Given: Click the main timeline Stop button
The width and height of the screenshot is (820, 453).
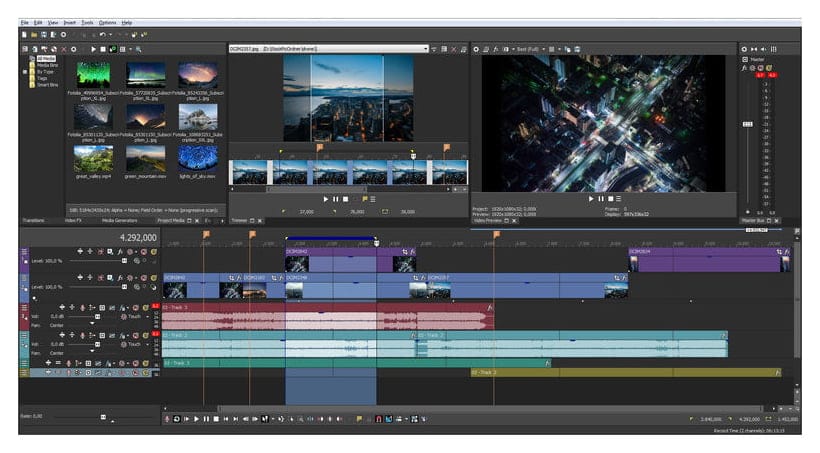Looking at the screenshot, I should 216,419.
